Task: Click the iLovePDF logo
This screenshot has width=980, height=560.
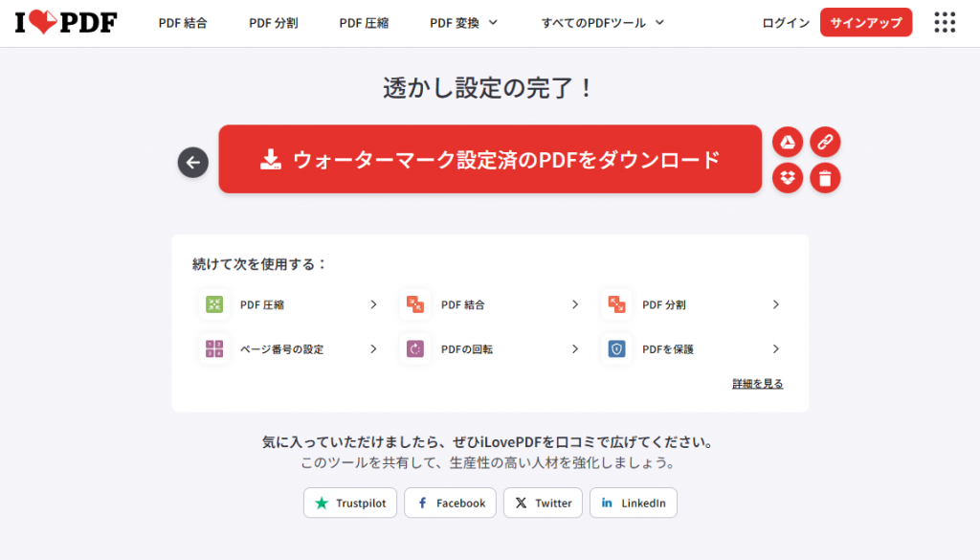Action: point(66,22)
